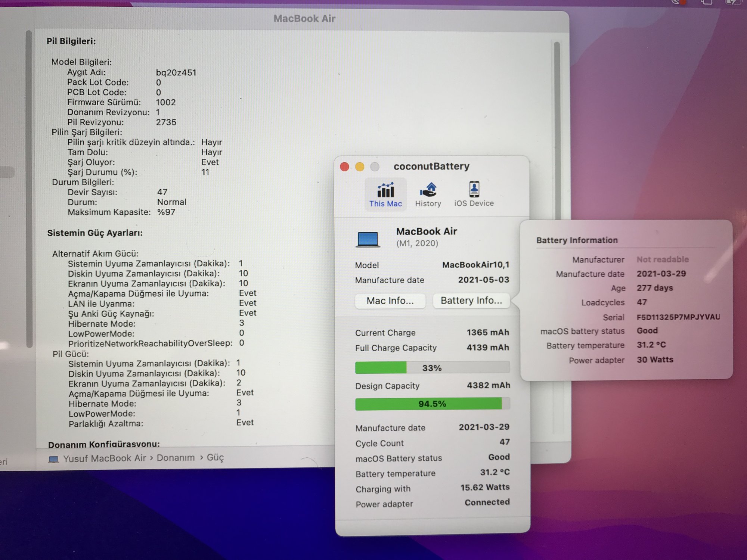Click the battery serial number value
This screenshot has height=560, width=747.
coord(678,317)
